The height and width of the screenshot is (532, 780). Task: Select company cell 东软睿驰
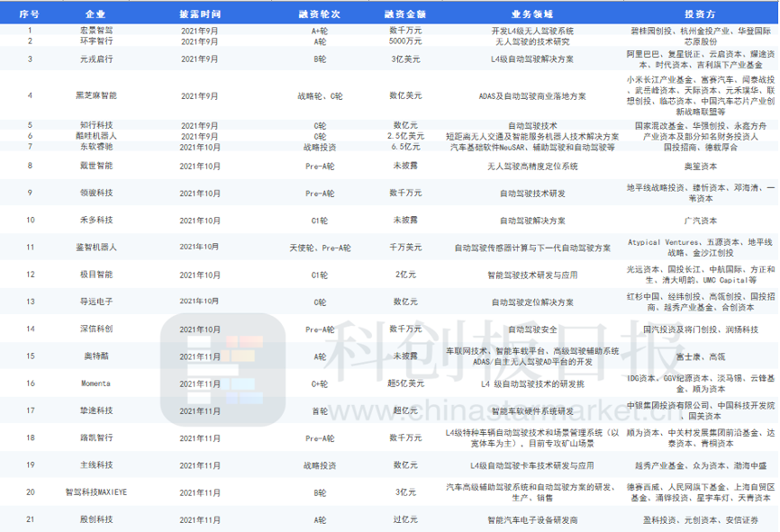96,147
